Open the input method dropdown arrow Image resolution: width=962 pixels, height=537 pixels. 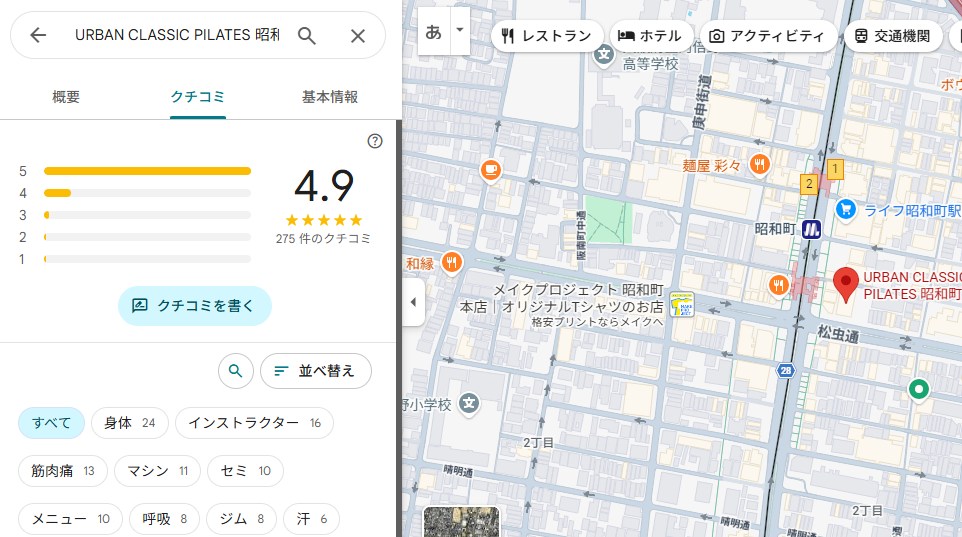460,31
